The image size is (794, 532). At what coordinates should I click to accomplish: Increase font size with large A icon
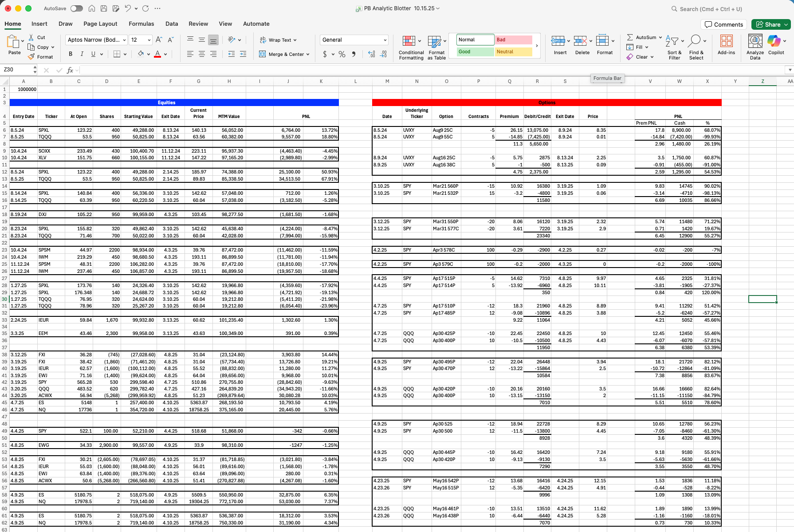click(159, 40)
